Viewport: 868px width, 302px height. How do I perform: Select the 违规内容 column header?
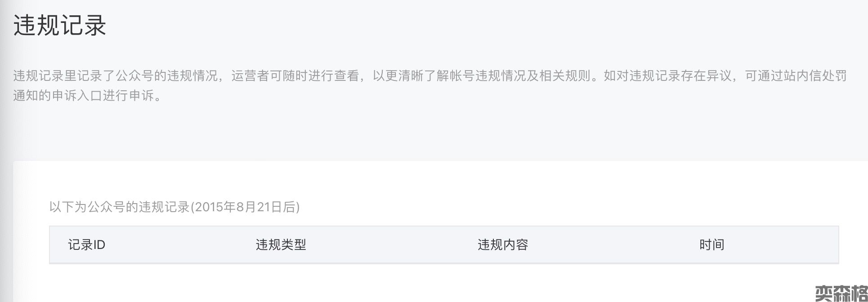coord(502,245)
